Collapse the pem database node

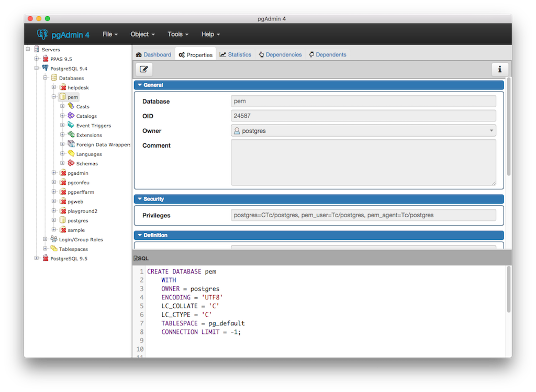point(54,97)
